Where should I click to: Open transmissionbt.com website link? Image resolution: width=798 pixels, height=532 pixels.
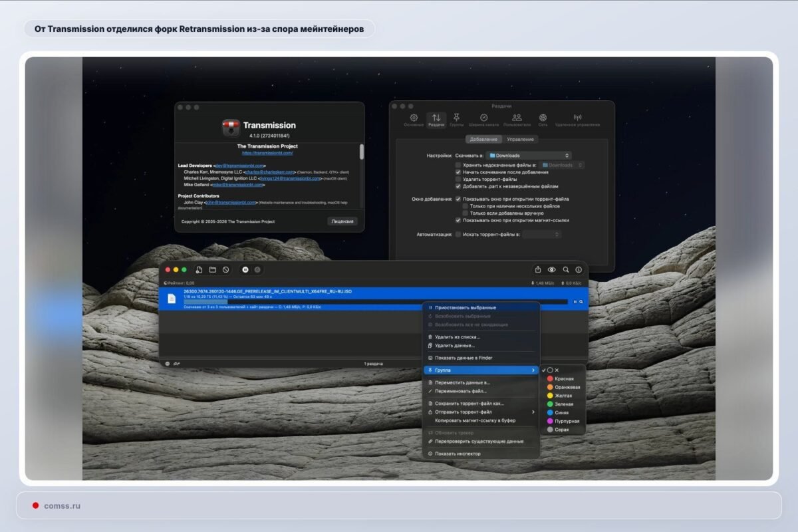point(267,153)
